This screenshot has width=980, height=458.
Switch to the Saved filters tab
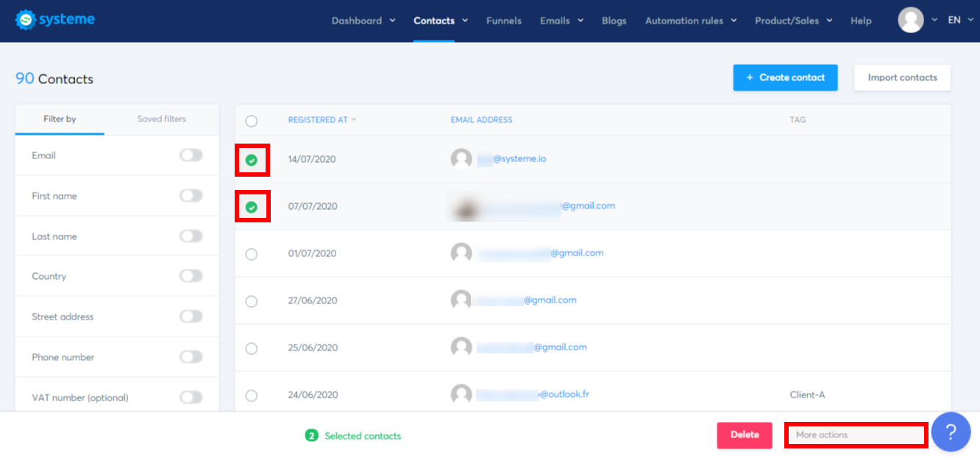161,119
